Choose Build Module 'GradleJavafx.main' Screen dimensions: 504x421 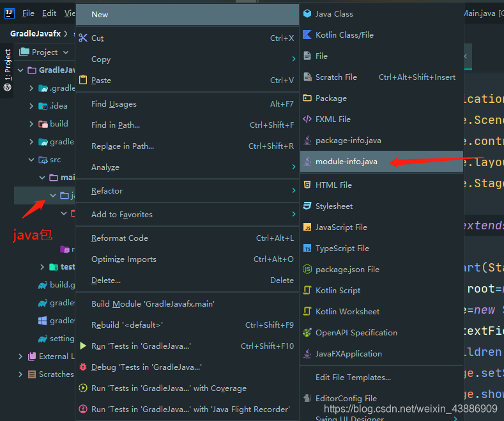(187, 303)
